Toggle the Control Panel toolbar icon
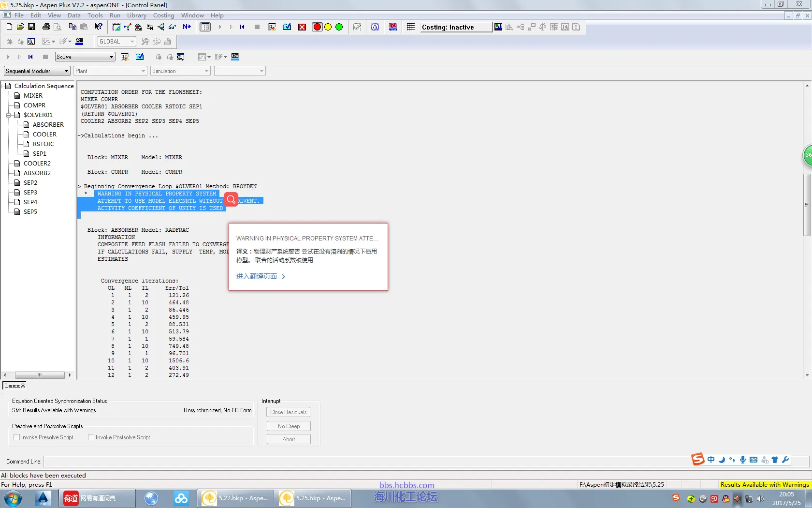Viewport: 812px width, 508px height. click(205, 27)
